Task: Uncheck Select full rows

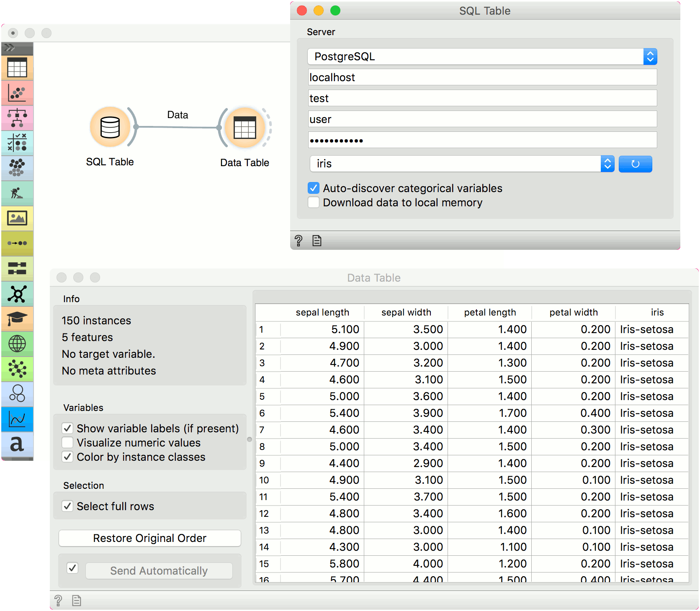Action: 67,506
